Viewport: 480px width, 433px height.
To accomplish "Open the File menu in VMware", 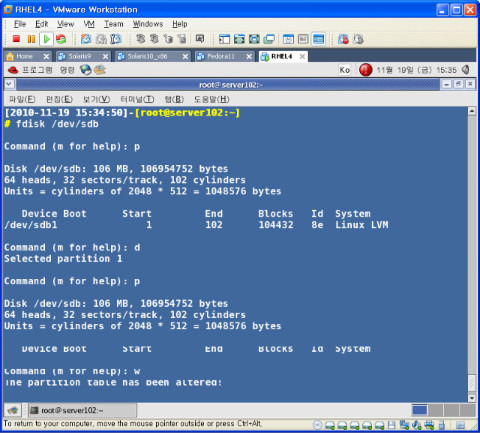I will [x=20, y=24].
